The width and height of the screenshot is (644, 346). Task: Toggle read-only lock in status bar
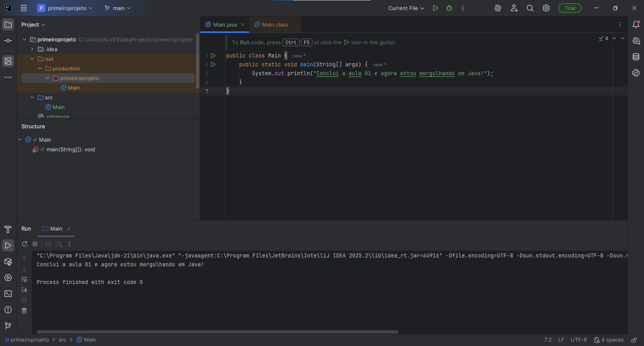634,340
